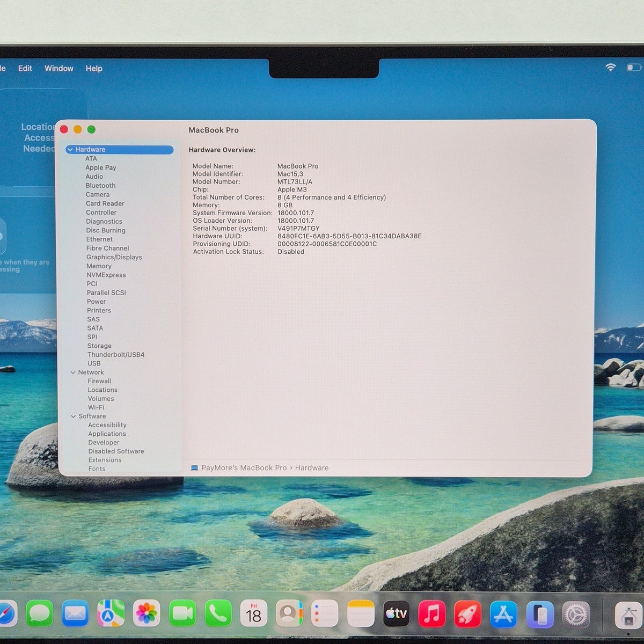Click serial number V491P7MTGY
Screen dimensions: 644x644
(298, 229)
